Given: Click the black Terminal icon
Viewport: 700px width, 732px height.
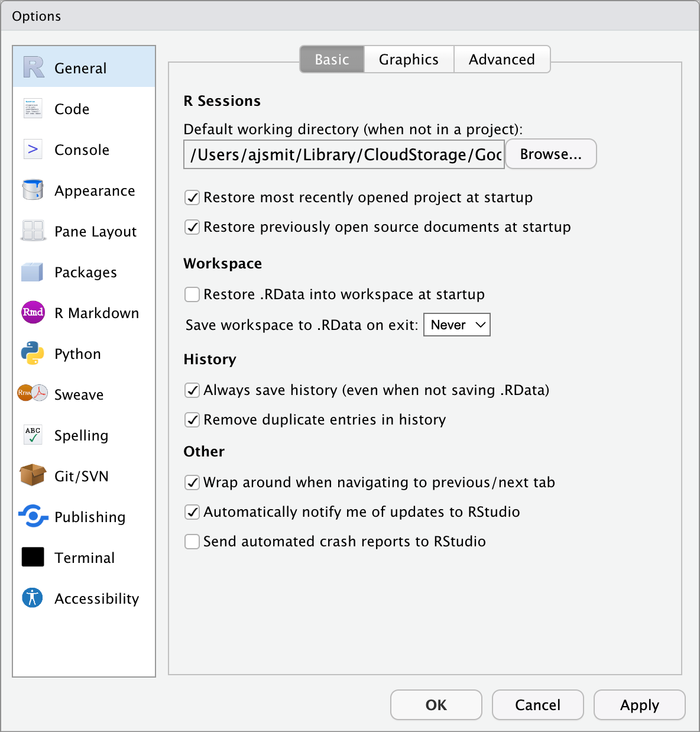Looking at the screenshot, I should (x=33, y=557).
